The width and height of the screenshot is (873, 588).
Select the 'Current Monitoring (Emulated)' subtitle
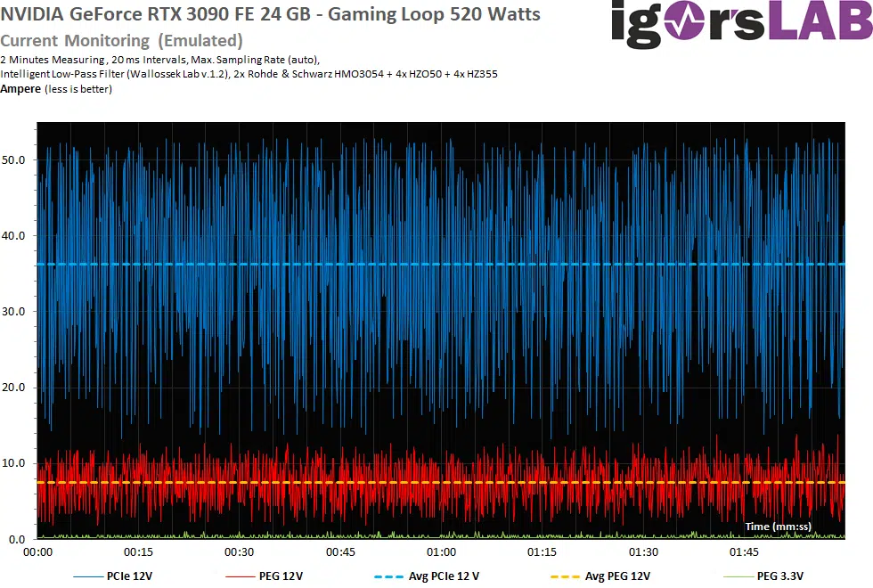(121, 41)
